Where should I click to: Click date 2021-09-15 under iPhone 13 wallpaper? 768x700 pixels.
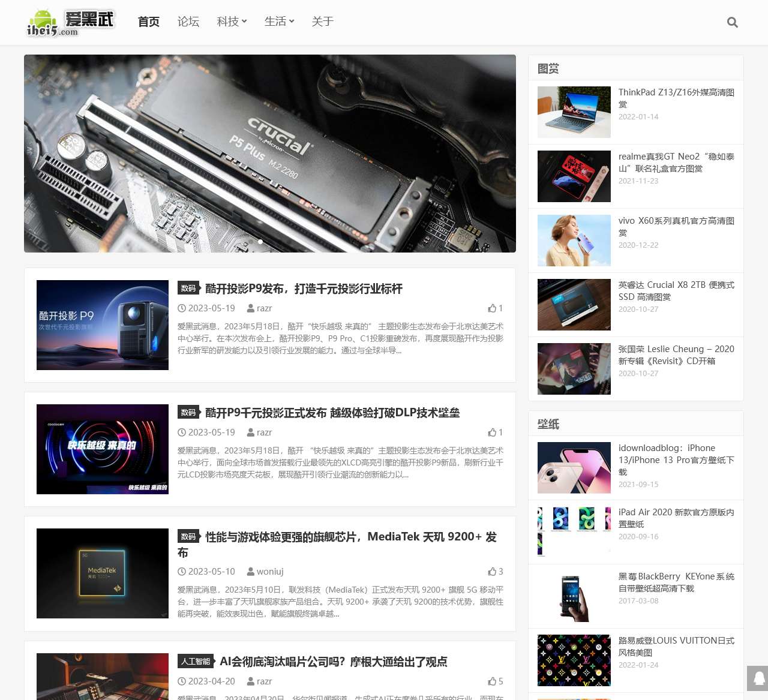click(x=638, y=485)
